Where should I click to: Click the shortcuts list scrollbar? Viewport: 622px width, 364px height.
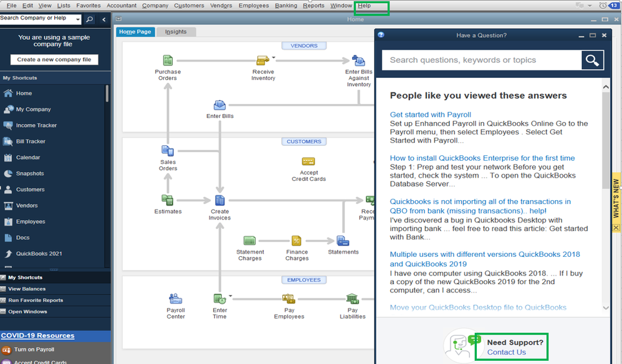[x=107, y=94]
